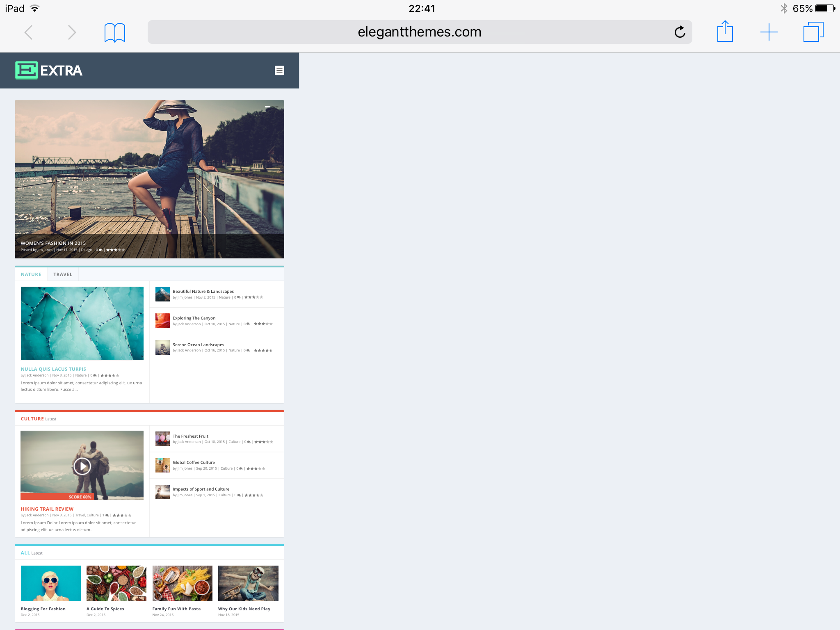Open Impacts of Sport and Culture post
The width and height of the screenshot is (840, 630).
pos(201,489)
